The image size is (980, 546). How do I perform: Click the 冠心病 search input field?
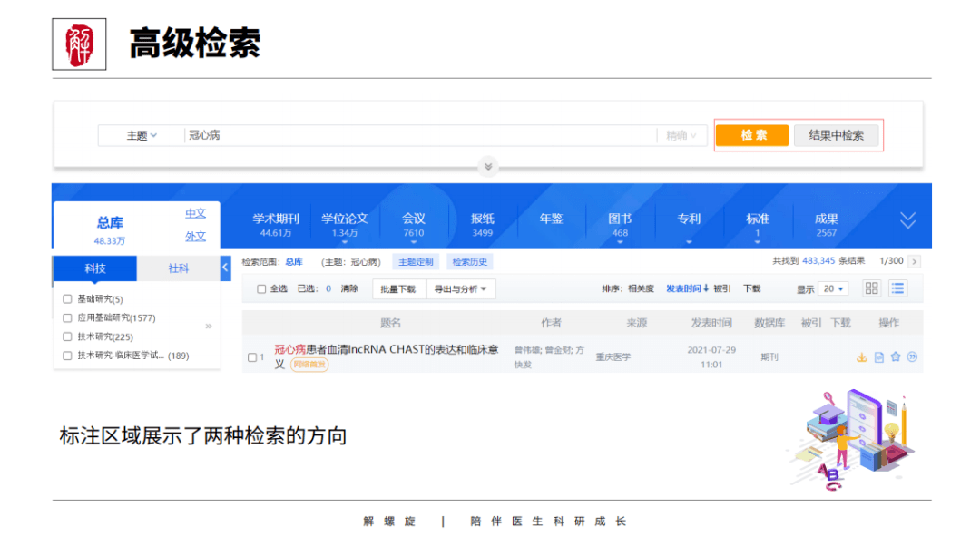point(420,135)
